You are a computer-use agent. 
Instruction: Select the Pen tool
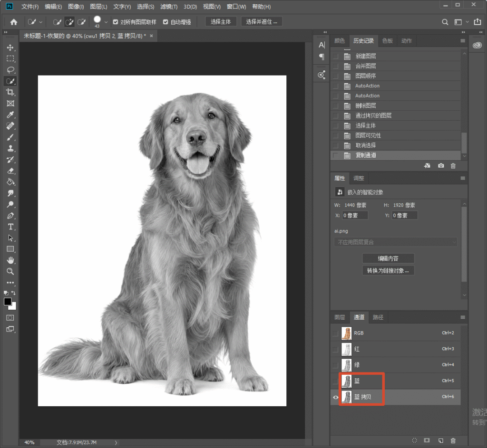click(10, 216)
